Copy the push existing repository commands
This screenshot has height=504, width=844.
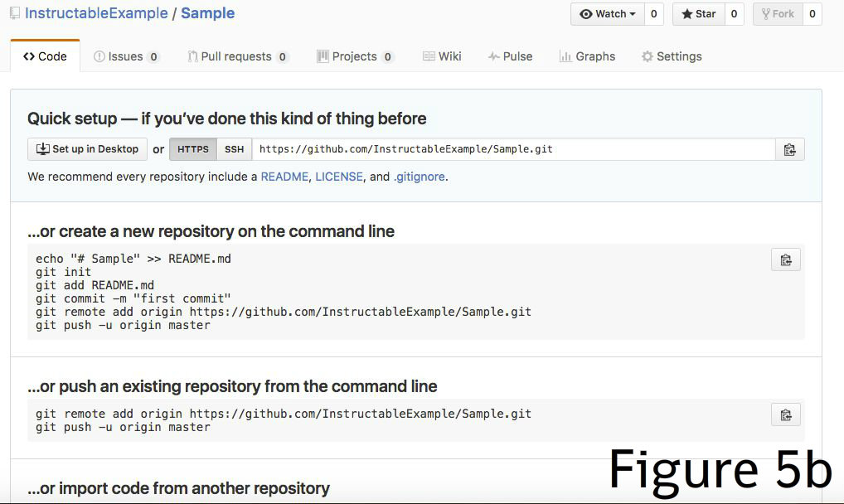point(786,415)
